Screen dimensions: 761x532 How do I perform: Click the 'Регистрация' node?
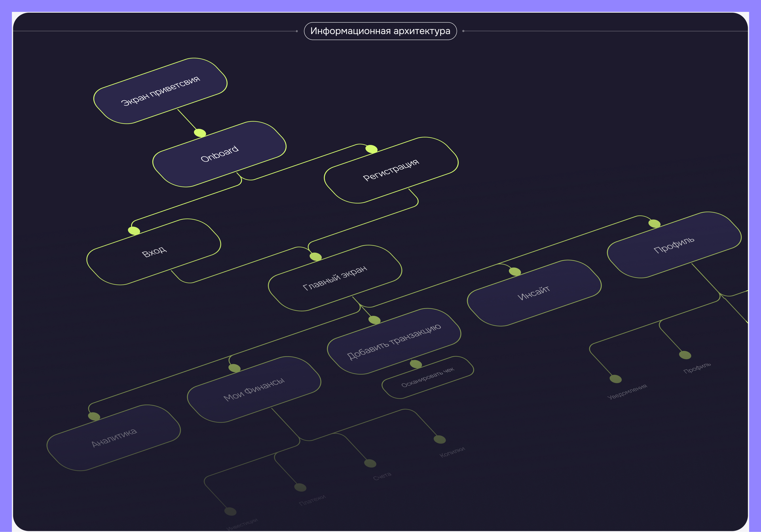391,170
